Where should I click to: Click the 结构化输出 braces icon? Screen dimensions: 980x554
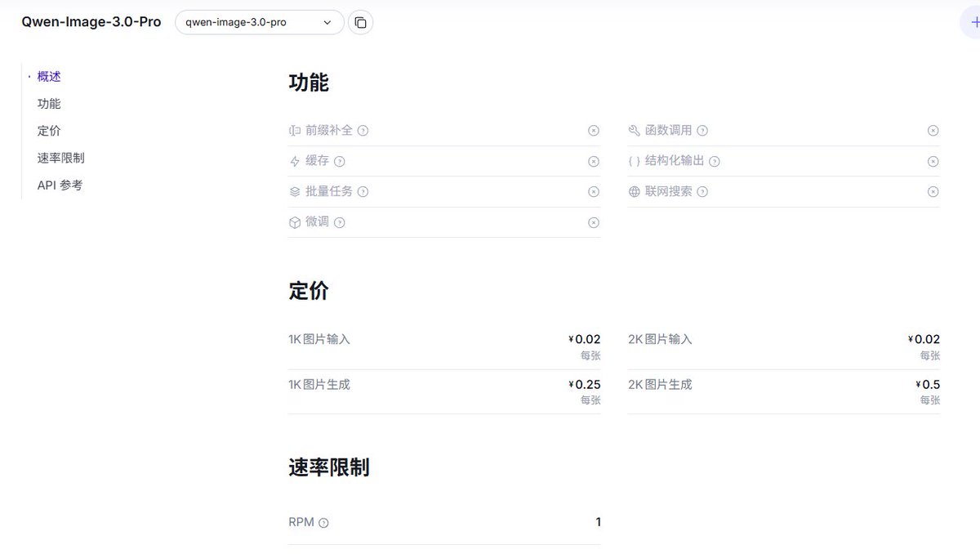(x=635, y=162)
